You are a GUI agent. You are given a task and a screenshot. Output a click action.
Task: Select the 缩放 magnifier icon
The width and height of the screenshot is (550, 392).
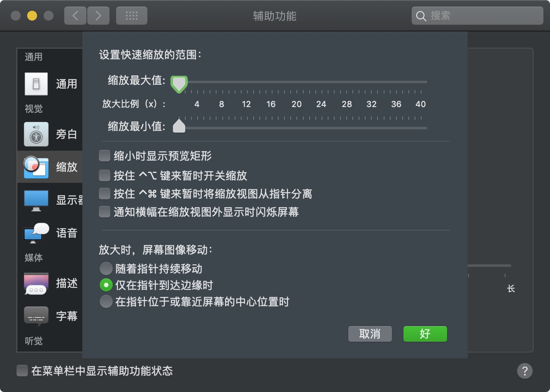point(36,167)
